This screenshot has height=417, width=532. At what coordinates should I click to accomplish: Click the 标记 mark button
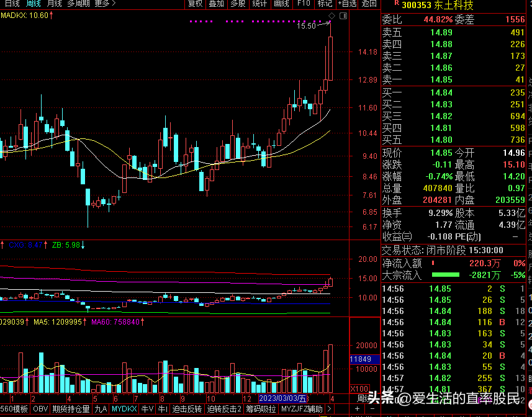(325, 4)
